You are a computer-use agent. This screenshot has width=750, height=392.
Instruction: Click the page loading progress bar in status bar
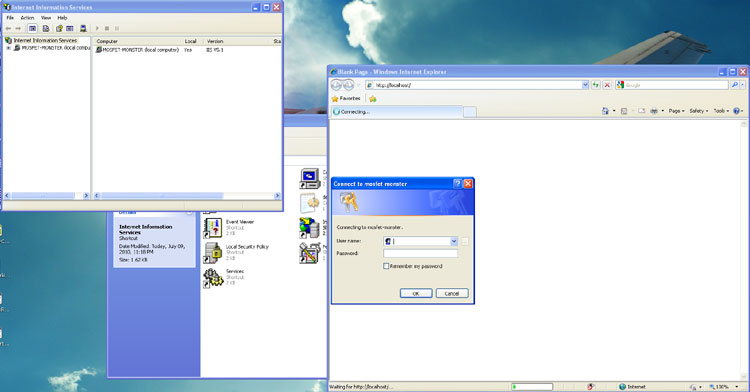click(532, 387)
